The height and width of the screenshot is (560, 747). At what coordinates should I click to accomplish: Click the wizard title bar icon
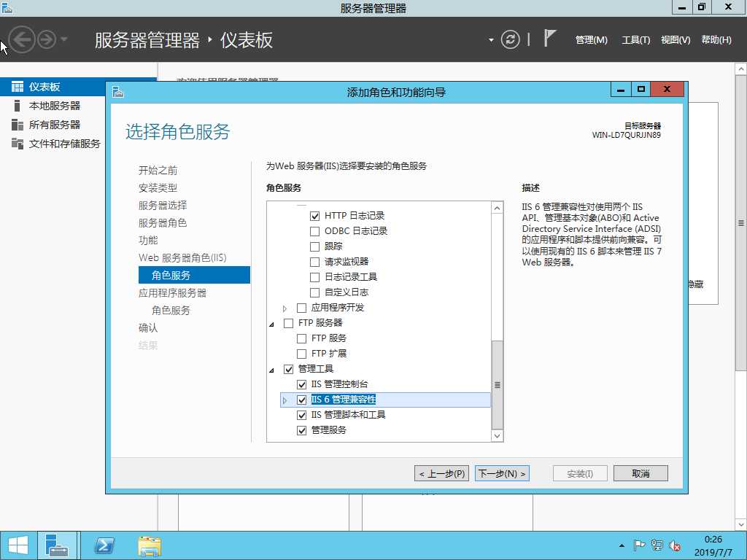pos(118,91)
